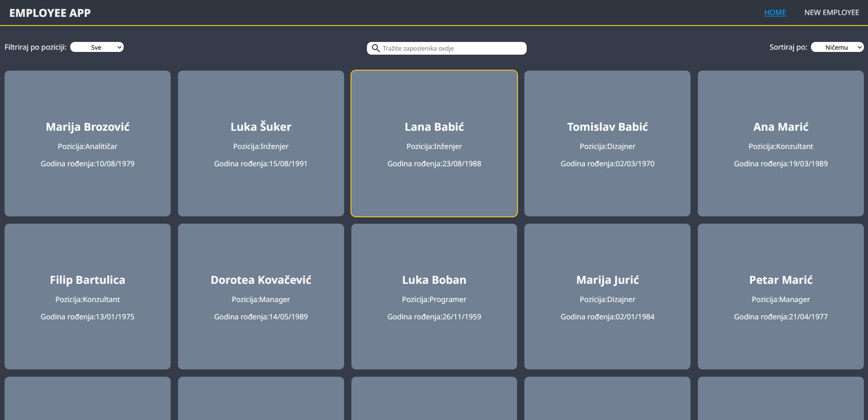This screenshot has width=868, height=420.
Task: Click Ana Marić's employee card
Action: pyautogui.click(x=781, y=143)
